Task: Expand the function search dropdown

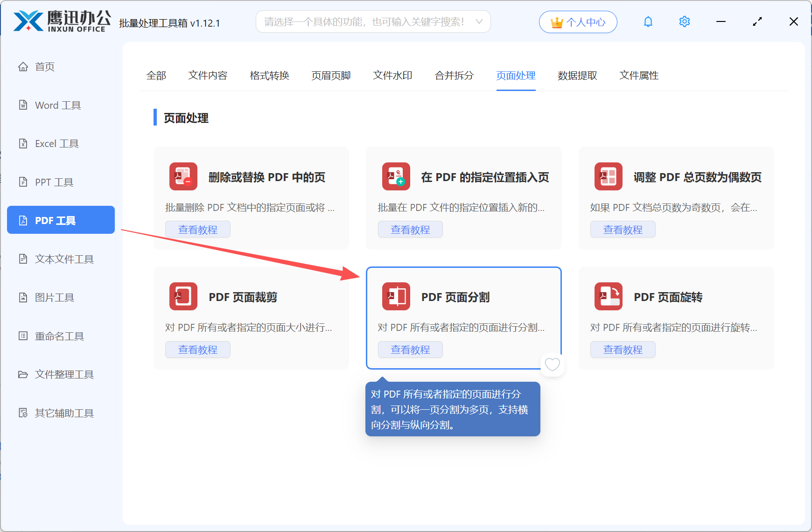Action: [479, 21]
